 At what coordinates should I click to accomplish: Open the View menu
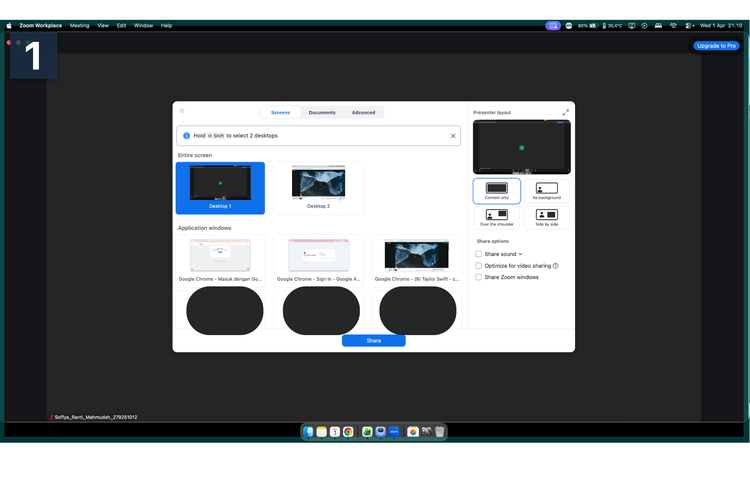click(103, 26)
